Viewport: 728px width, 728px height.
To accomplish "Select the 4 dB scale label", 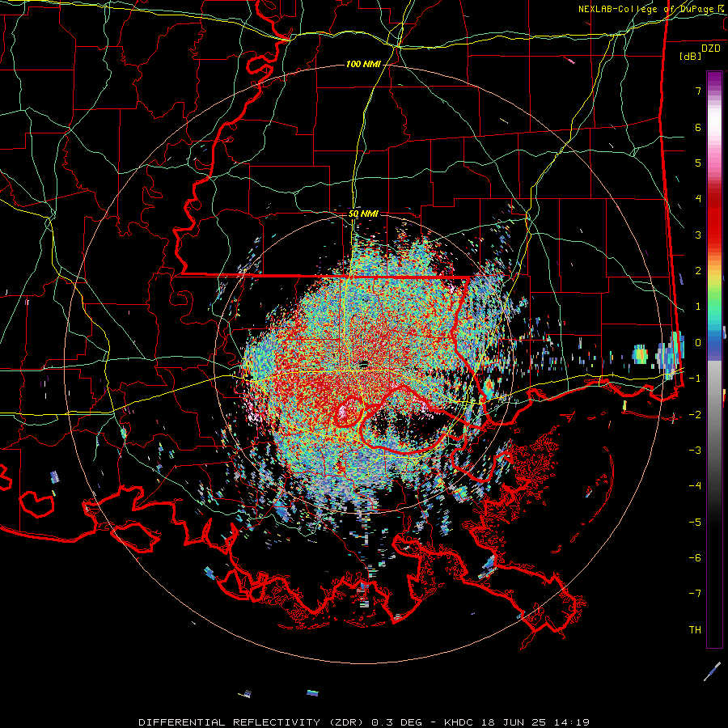I will pyautogui.click(x=698, y=199).
